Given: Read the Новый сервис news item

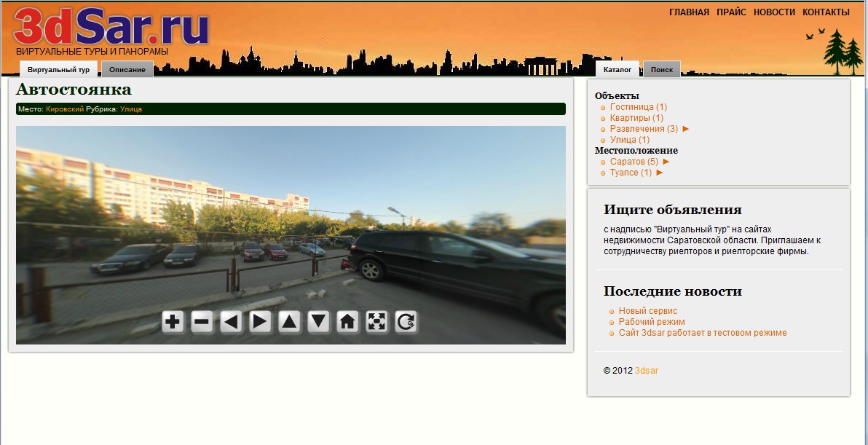Looking at the screenshot, I should (x=647, y=311).
